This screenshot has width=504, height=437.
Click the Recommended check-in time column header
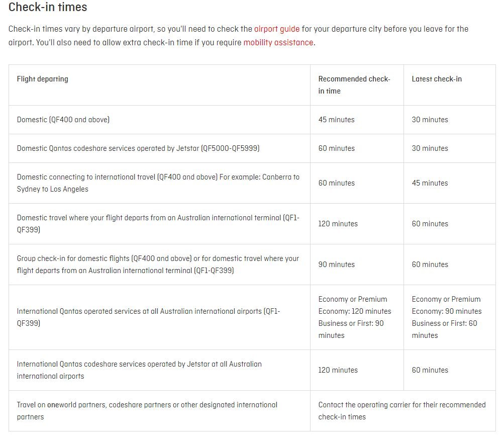(354, 85)
